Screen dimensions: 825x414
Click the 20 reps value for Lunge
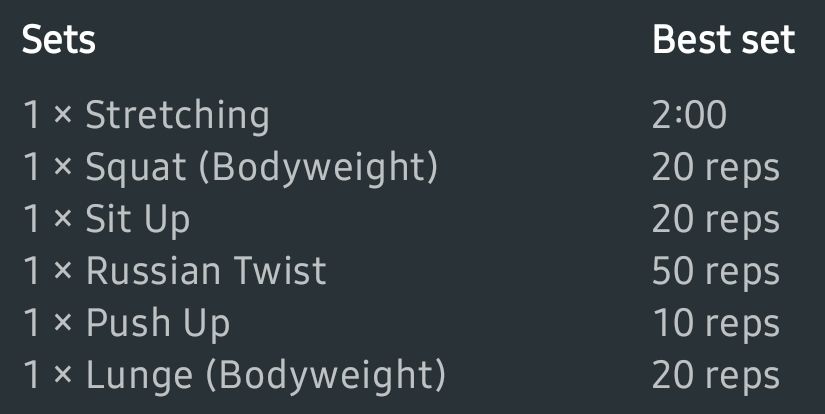coord(715,375)
